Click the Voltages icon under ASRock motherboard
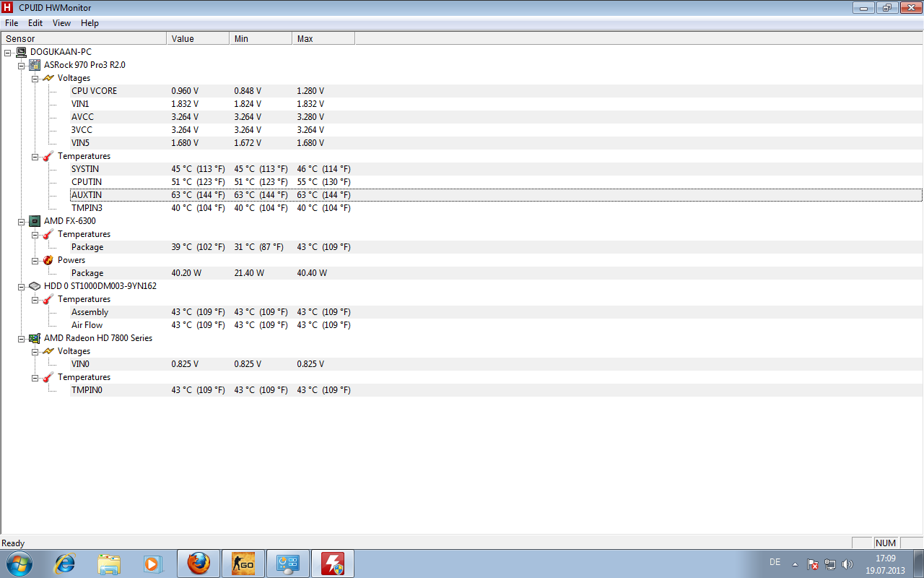The image size is (924, 578). coord(48,78)
